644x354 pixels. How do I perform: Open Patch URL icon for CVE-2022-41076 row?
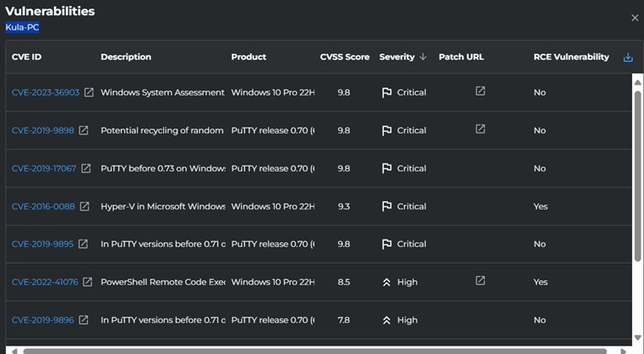[480, 280]
